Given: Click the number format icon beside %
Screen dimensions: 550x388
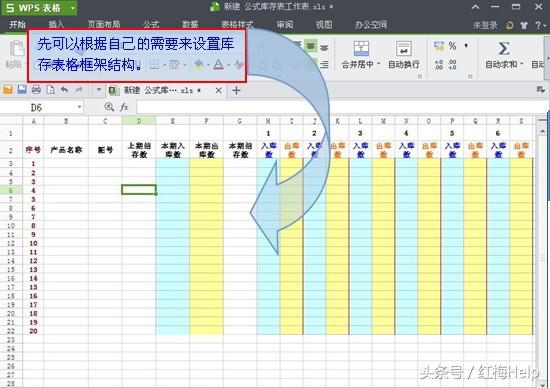Looking at the screenshot, I should (x=439, y=46).
